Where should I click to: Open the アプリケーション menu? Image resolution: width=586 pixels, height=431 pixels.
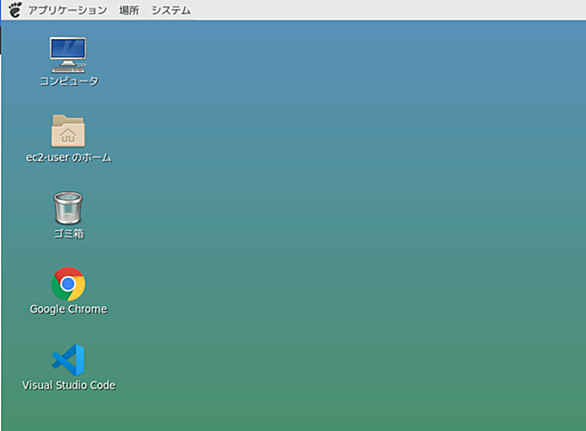pos(68,10)
